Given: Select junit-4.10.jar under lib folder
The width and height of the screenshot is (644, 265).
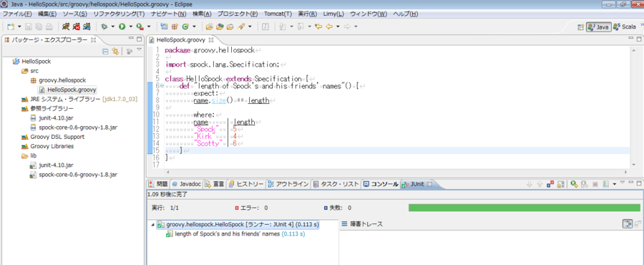Looking at the screenshot, I should 52,165.
